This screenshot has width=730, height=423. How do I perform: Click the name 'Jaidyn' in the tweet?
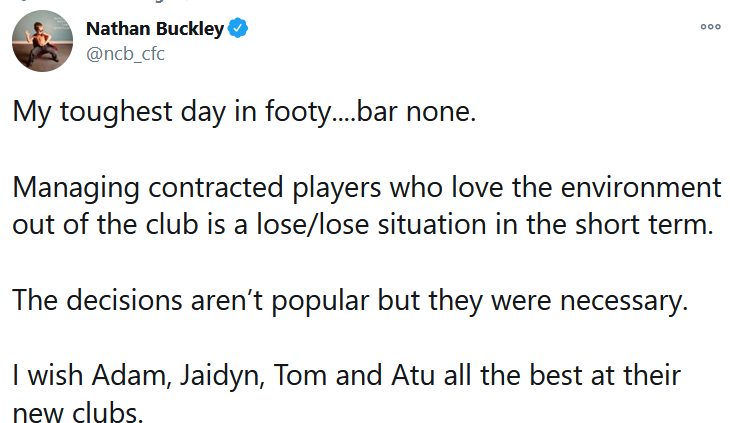222,376
